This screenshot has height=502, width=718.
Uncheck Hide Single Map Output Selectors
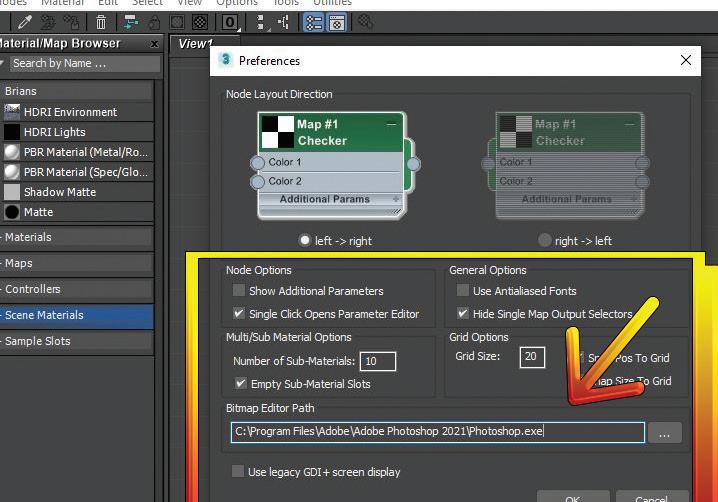(463, 313)
